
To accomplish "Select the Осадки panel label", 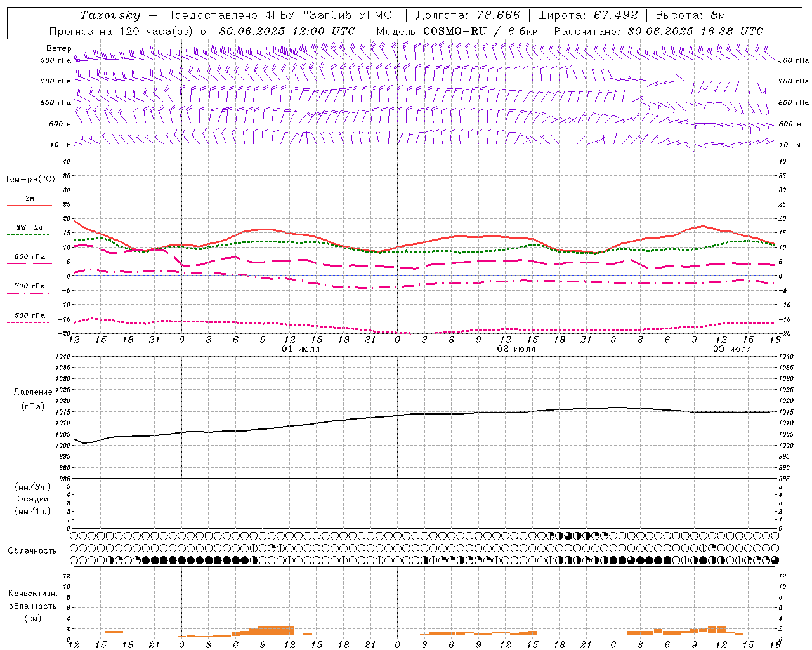I will 33,499.
